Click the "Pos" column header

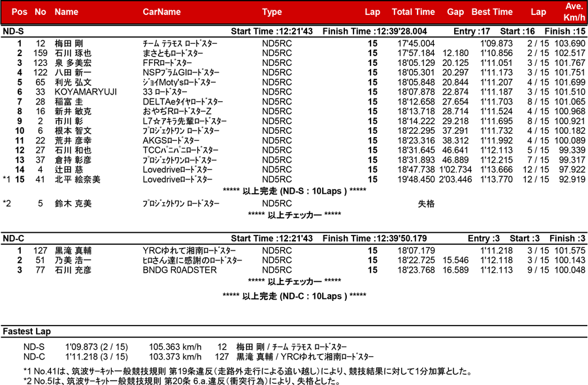coord(20,12)
